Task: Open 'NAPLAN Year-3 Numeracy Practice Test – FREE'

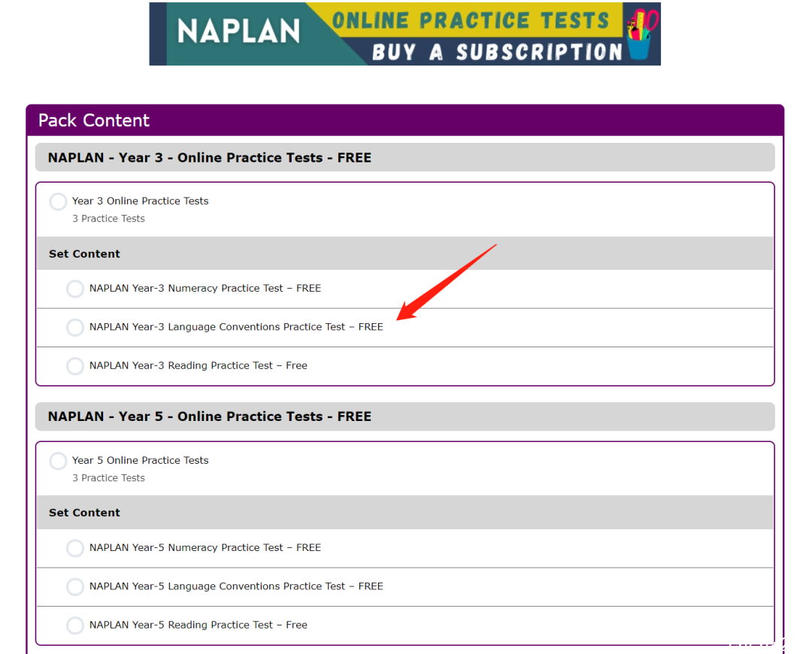Action: 205,289
